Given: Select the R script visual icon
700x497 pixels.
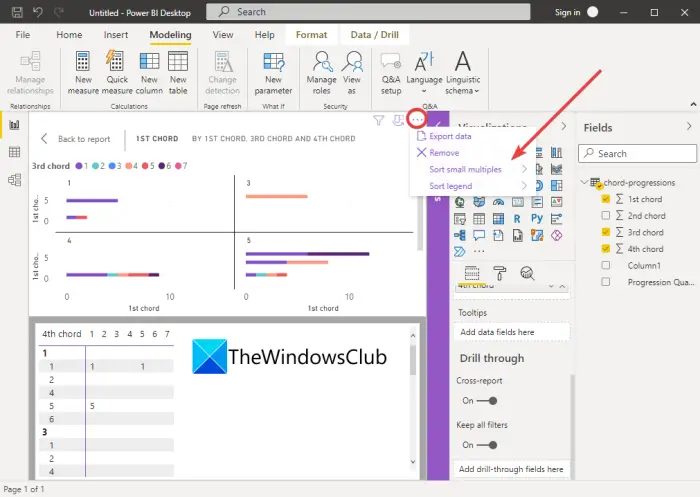Looking at the screenshot, I should [x=517, y=219].
